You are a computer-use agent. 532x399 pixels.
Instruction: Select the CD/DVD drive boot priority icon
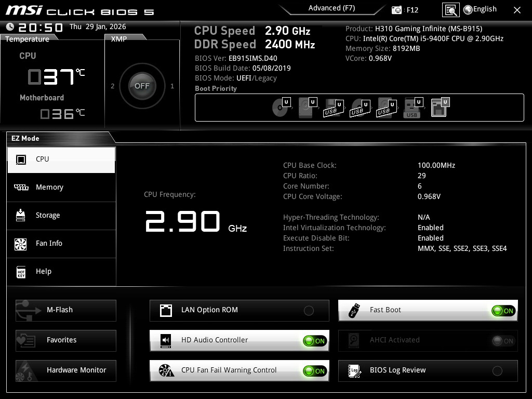click(282, 107)
